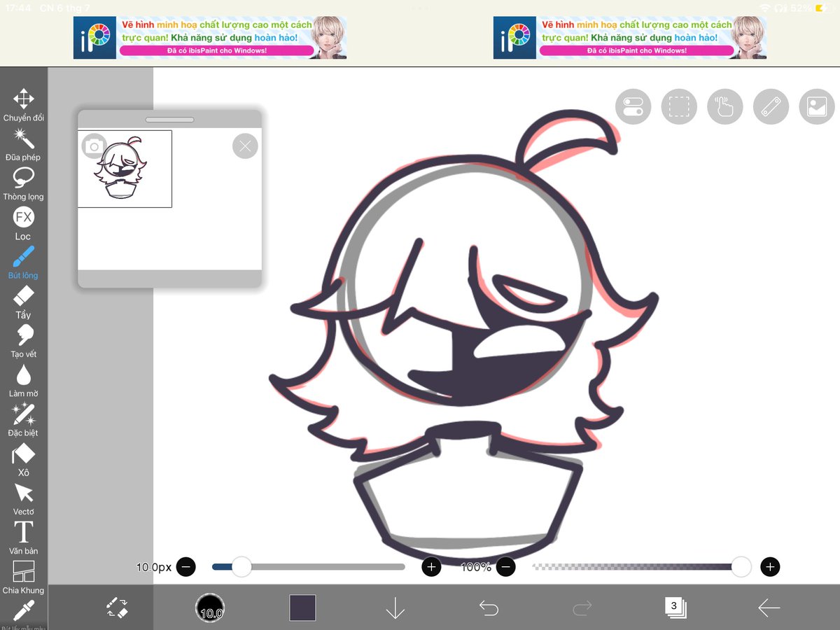Screen dimensions: 840x630
Task: Swap brush and eraser toggle button
Action: click(x=117, y=608)
